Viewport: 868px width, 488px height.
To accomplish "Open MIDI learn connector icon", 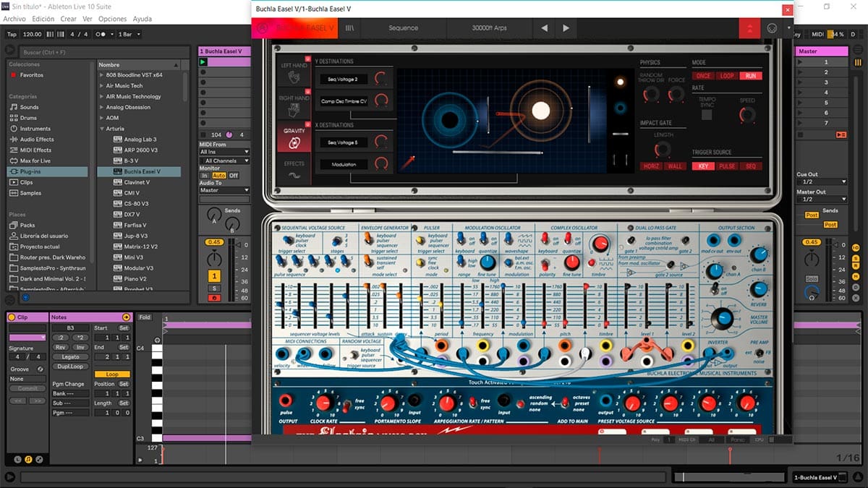I will (772, 28).
